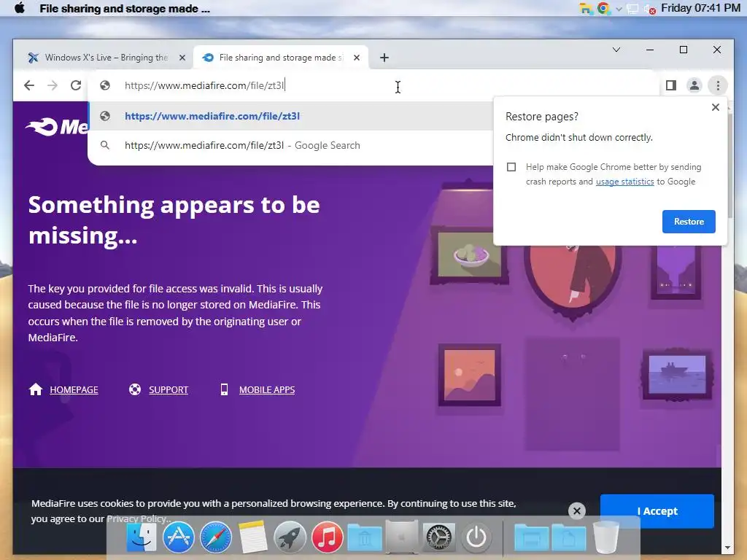Expand the tab search chevron
Image resolution: width=747 pixels, height=560 pixels.
tap(616, 50)
